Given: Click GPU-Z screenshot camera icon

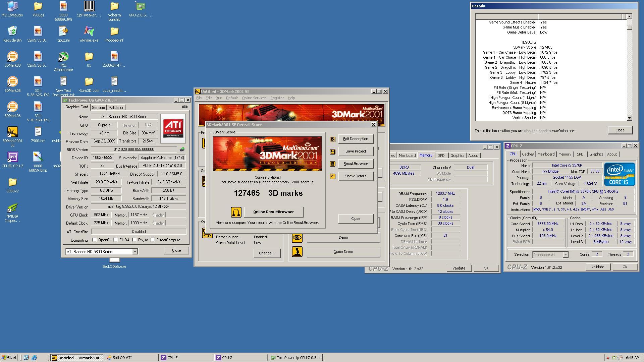Looking at the screenshot, I should click(185, 107).
